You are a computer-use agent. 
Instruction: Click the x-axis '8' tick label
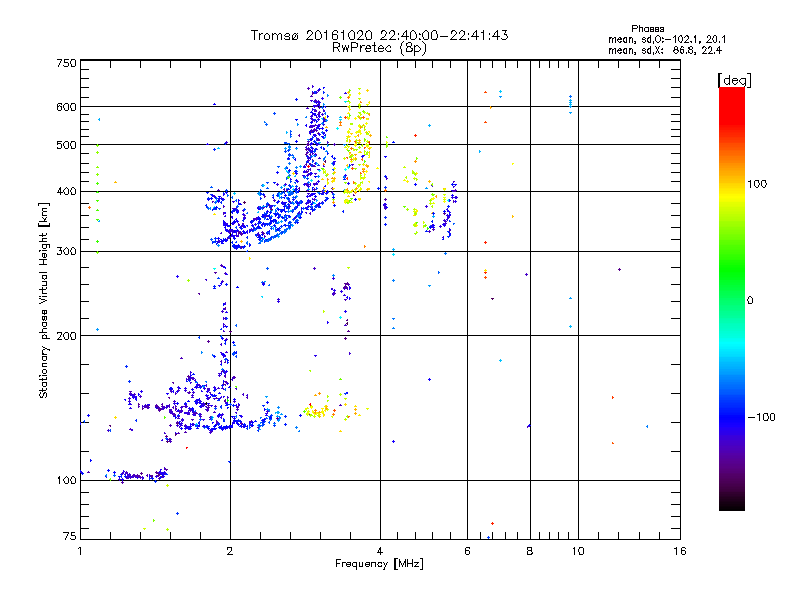pos(530,551)
